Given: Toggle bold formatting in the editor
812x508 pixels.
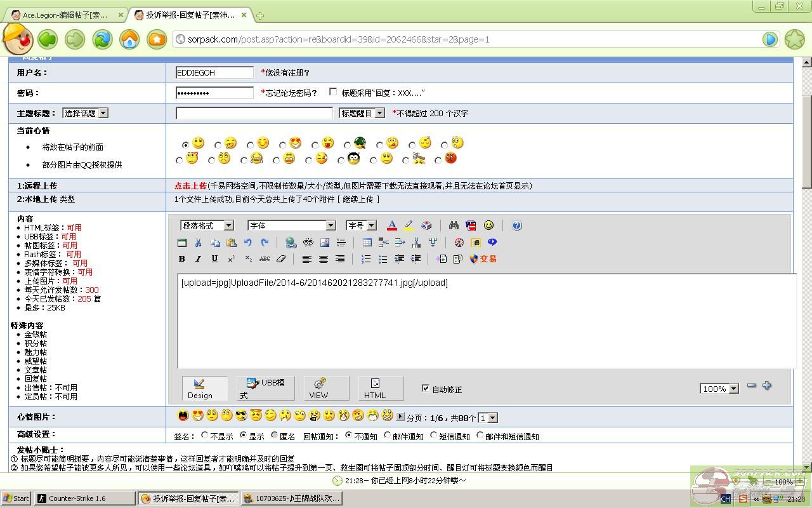Looking at the screenshot, I should (x=182, y=259).
